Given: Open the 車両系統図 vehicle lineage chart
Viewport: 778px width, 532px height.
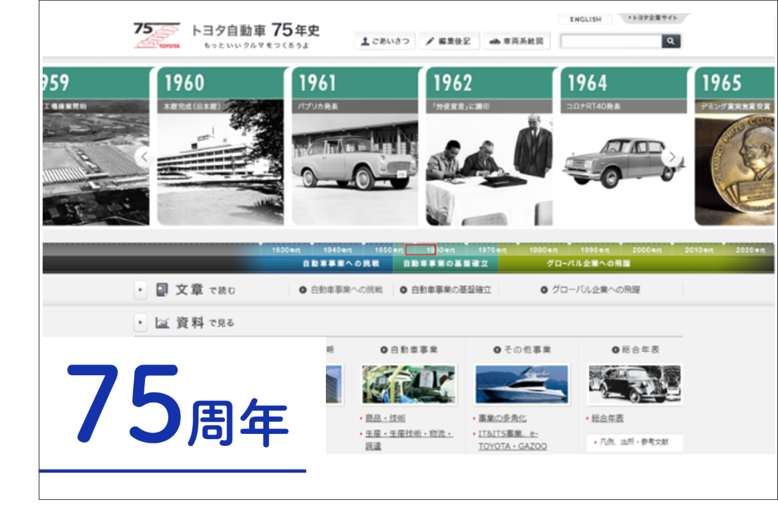Looking at the screenshot, I should [516, 41].
